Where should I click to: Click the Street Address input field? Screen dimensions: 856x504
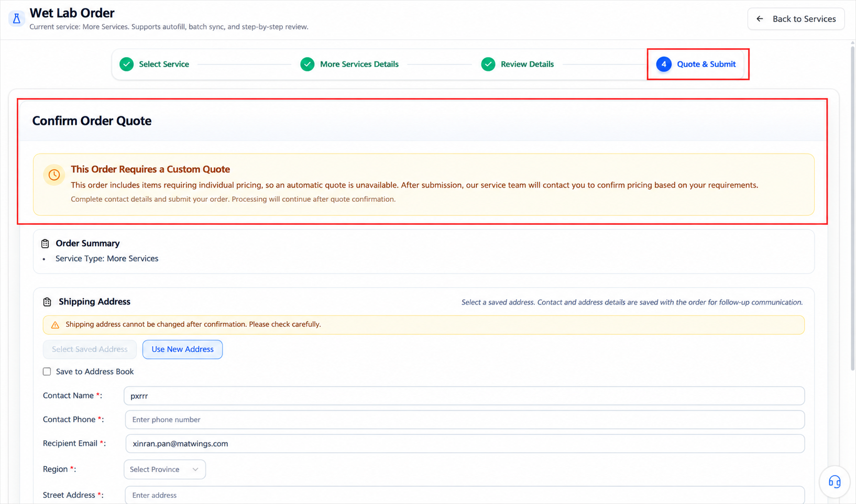click(465, 495)
